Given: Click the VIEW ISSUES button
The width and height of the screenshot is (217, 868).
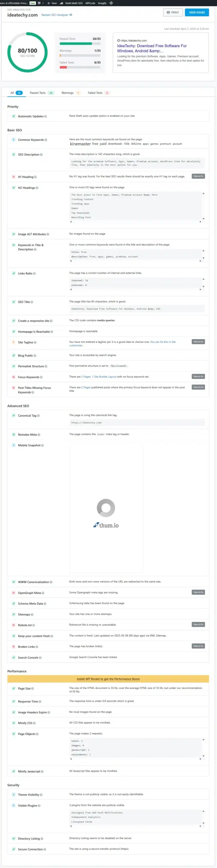Looking at the screenshot, I should (197, 12).
